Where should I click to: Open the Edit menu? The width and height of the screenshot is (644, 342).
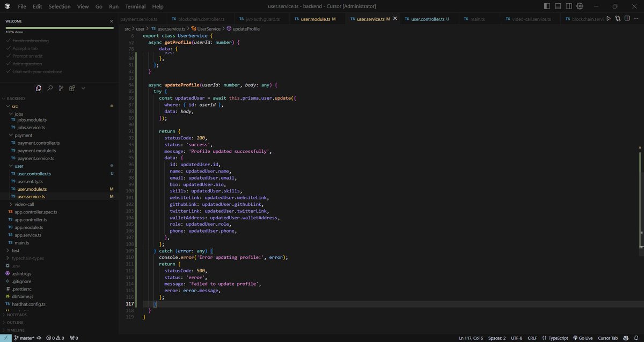pos(37,6)
